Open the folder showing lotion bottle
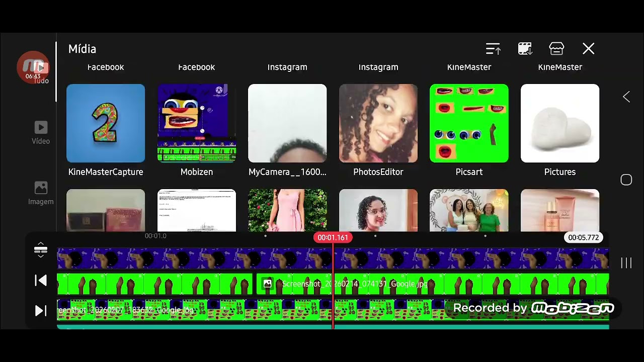Viewport: 644px width, 362px height. [560, 210]
